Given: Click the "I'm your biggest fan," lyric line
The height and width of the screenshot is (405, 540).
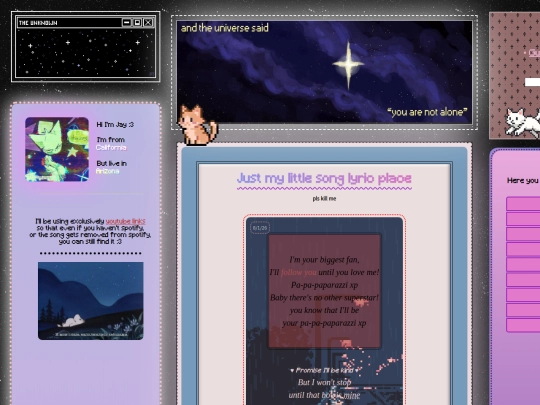Looking at the screenshot, I should 324,260.
